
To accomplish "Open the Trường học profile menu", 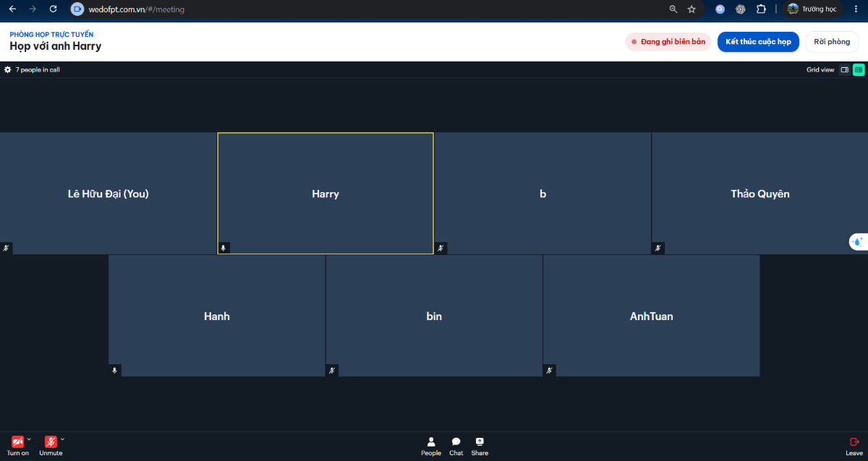I will coord(812,9).
